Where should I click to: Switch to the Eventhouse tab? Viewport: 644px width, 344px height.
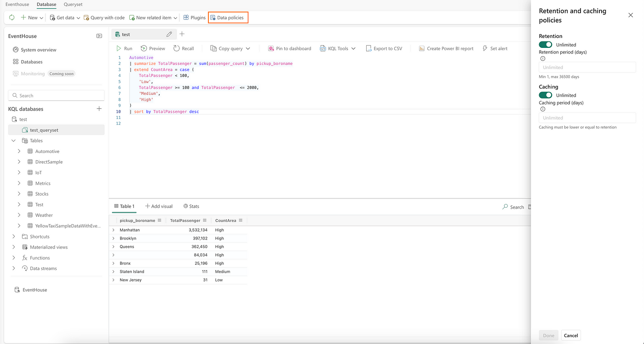tap(17, 4)
